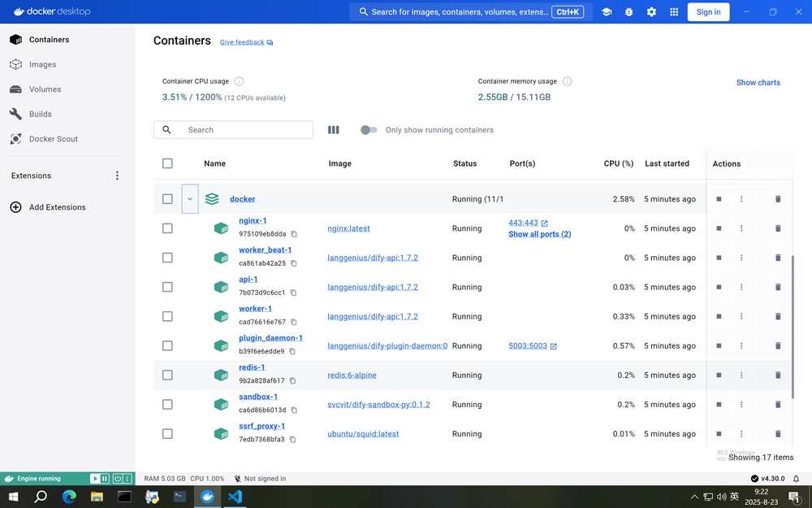This screenshot has height=508, width=812.
Task: Click the global search bar in header
Action: (x=471, y=12)
